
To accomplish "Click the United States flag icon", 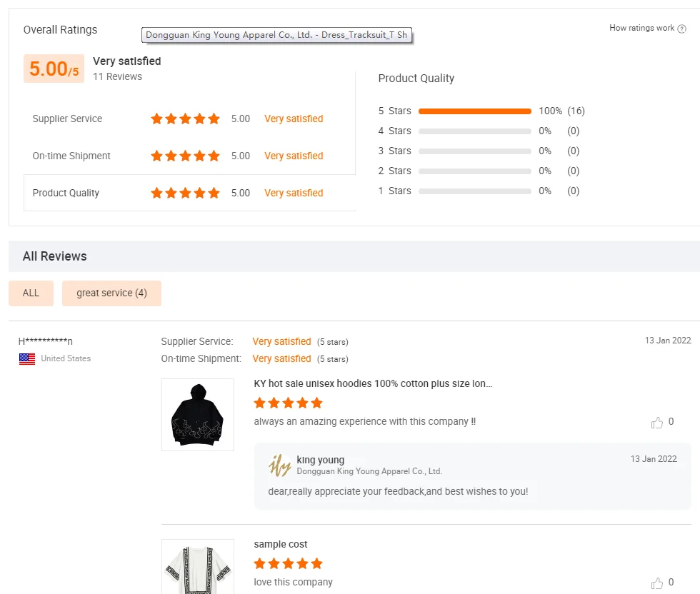I will pyautogui.click(x=27, y=359).
